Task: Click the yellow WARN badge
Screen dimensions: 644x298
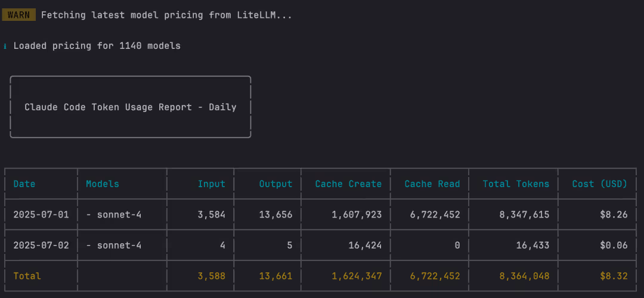Action: point(18,15)
